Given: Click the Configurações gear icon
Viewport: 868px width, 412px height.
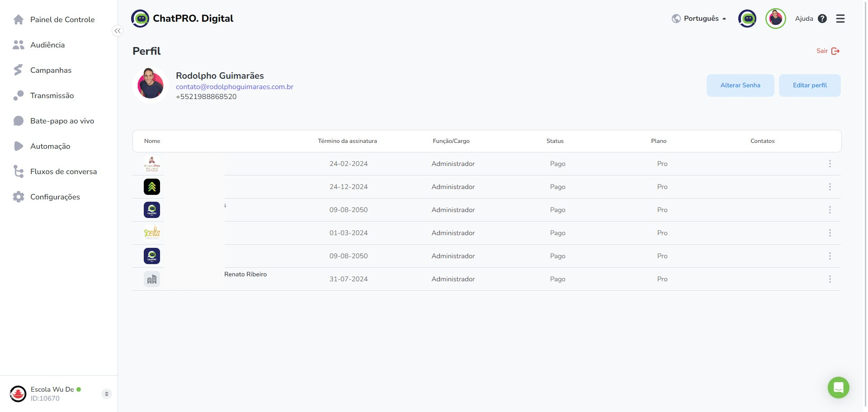Looking at the screenshot, I should coord(19,197).
